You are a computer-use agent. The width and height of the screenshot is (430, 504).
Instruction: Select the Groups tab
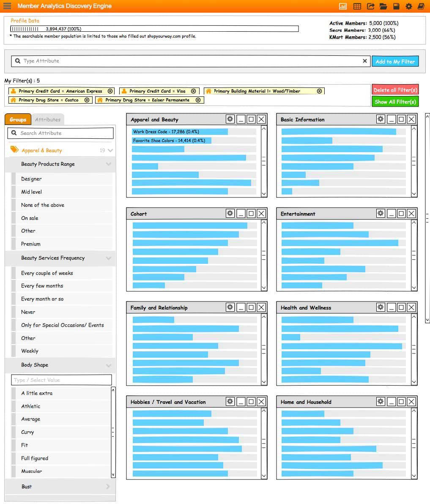point(18,120)
